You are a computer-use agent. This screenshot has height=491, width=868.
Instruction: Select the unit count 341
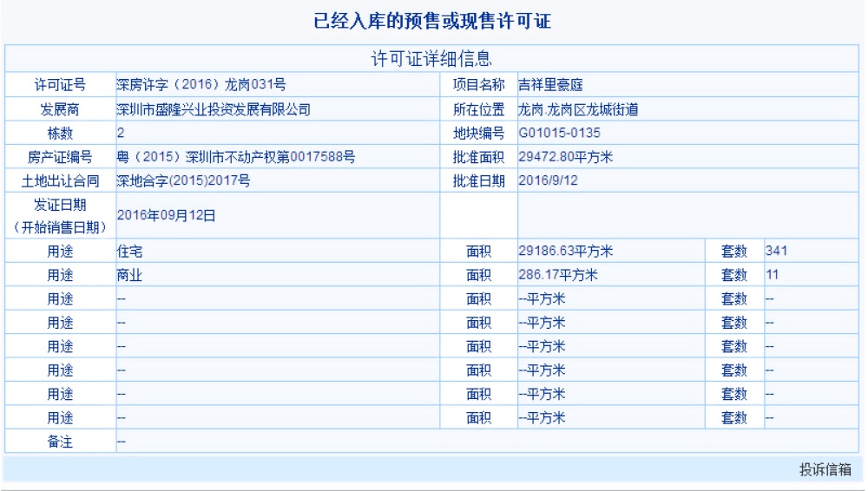pyautogui.click(x=776, y=251)
